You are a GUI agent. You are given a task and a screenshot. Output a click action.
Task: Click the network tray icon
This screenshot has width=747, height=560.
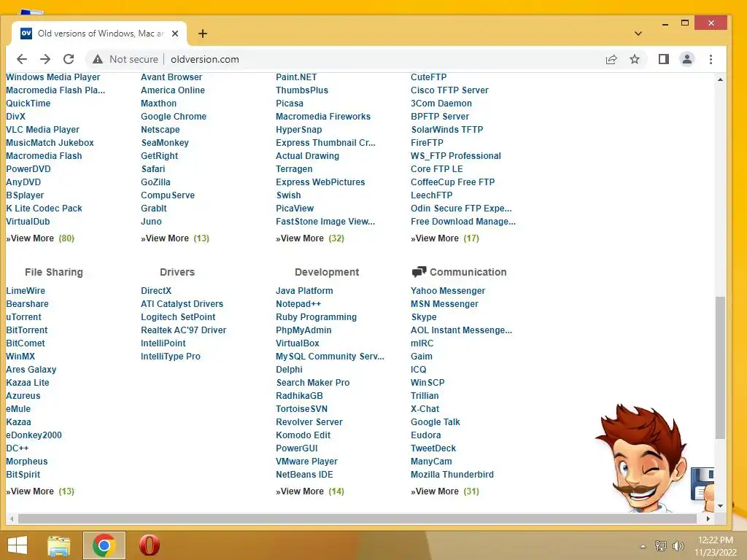[661, 545]
